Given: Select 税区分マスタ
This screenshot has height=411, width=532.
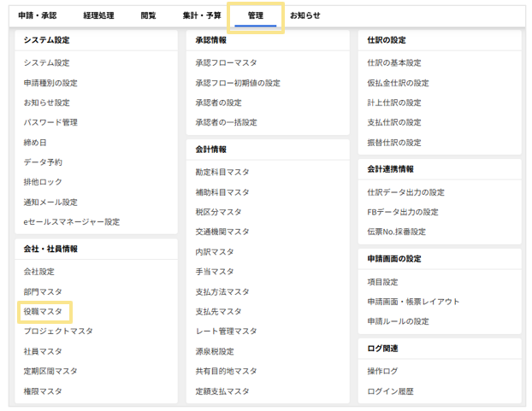Looking at the screenshot, I should tap(218, 212).
